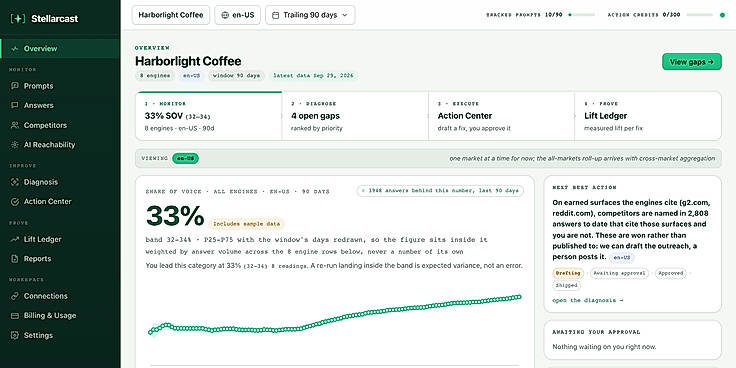Screen dimensions: 736x368
Task: Go to Competitors in sidebar
Action: [60, 125]
